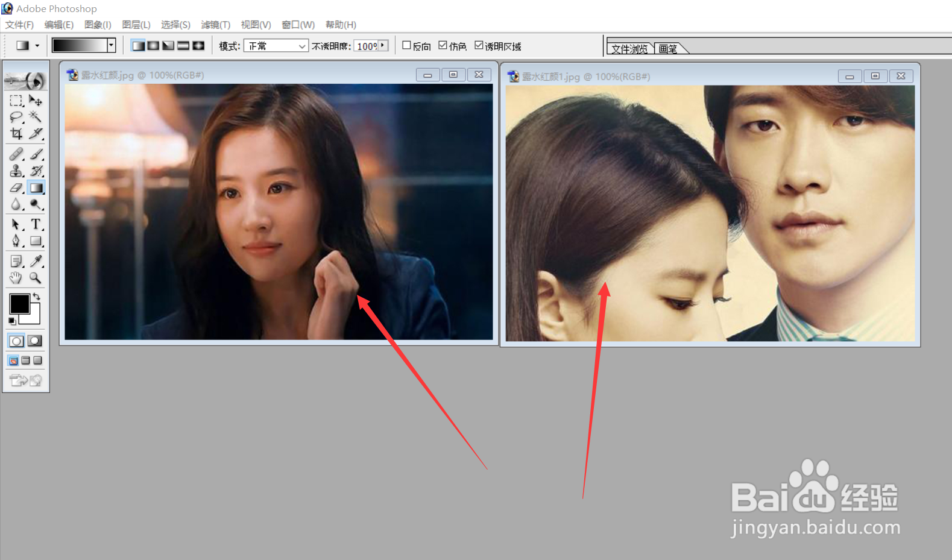
Task: Select the Rectangular Marquee tool
Action: point(16,101)
